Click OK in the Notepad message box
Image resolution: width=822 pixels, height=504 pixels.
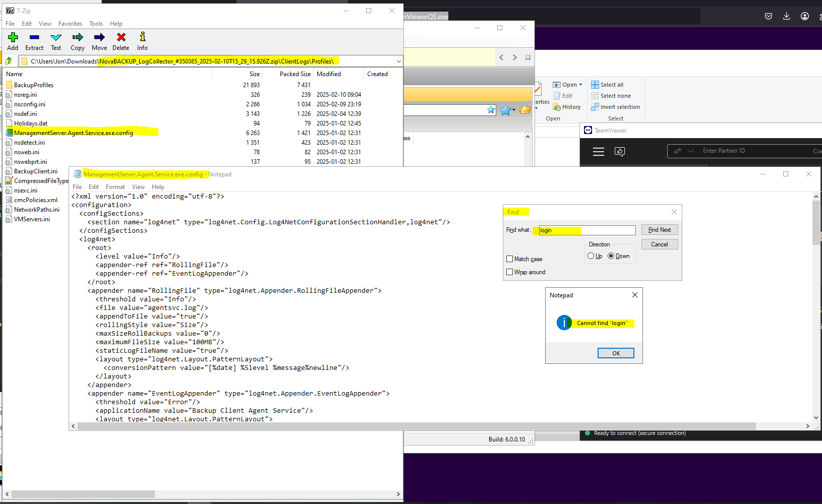click(616, 353)
